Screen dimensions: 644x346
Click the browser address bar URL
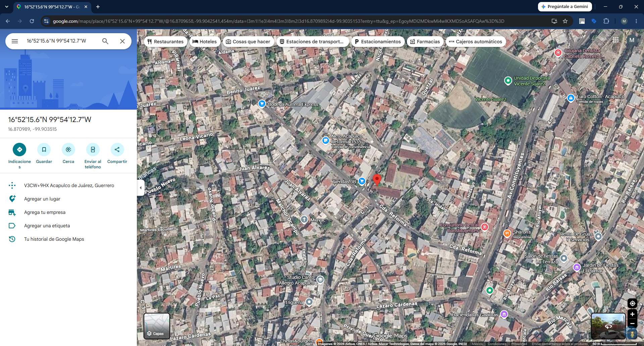[278, 21]
